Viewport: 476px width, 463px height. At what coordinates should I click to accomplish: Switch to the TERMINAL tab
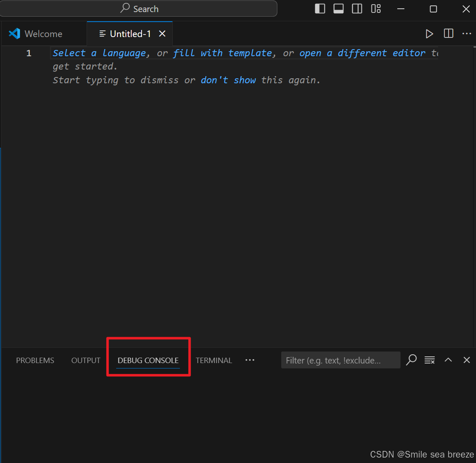(214, 360)
